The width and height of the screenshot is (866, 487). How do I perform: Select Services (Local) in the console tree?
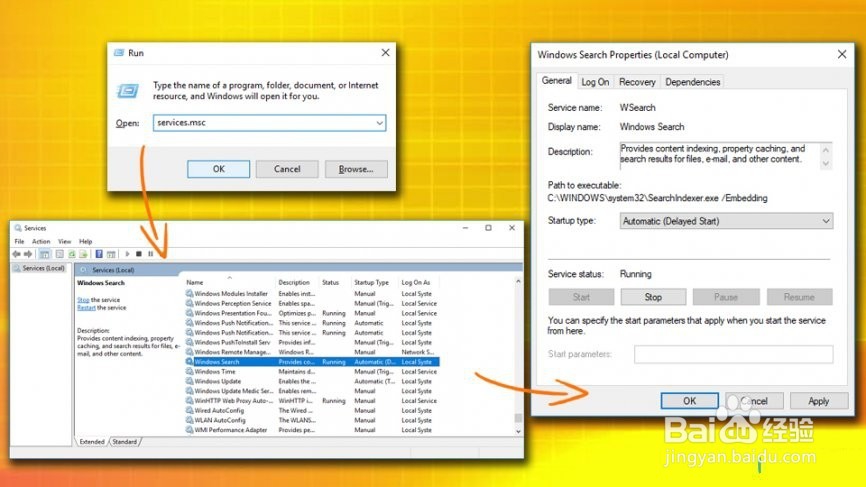(39, 268)
